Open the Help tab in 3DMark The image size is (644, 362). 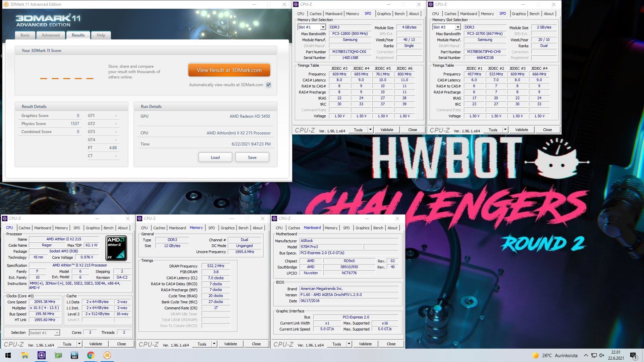(x=101, y=35)
